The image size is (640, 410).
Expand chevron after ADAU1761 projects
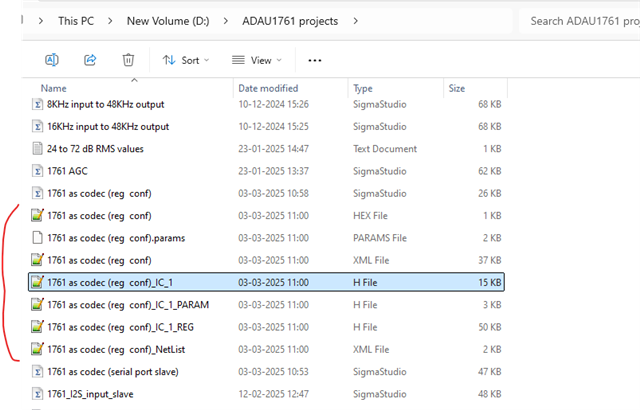coord(356,21)
